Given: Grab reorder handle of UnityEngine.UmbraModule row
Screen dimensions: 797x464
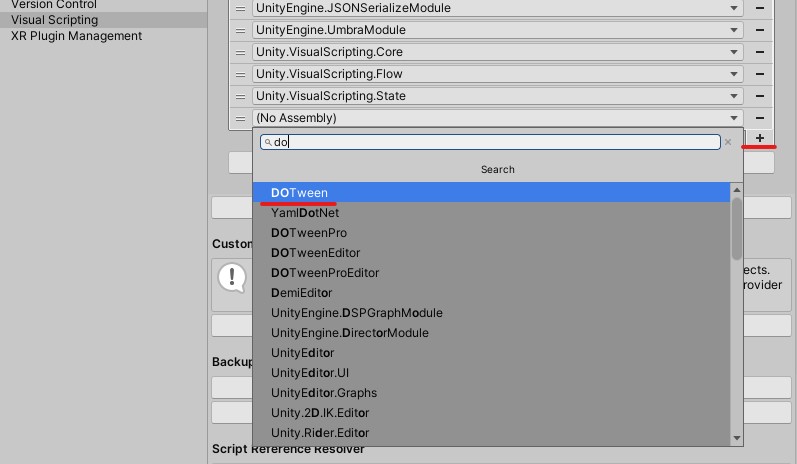Looking at the screenshot, I should click(x=240, y=30).
